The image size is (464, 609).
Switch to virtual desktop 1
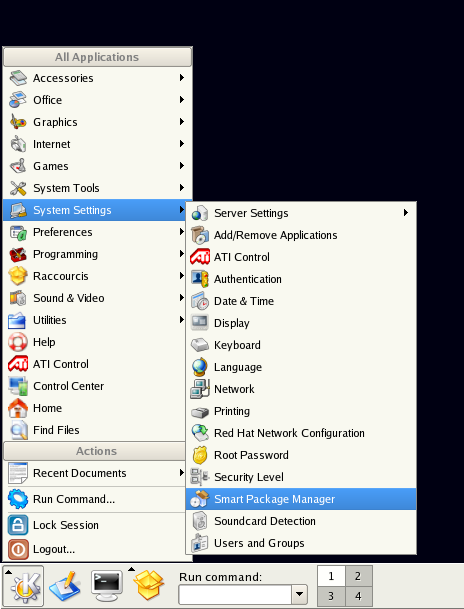click(331, 576)
